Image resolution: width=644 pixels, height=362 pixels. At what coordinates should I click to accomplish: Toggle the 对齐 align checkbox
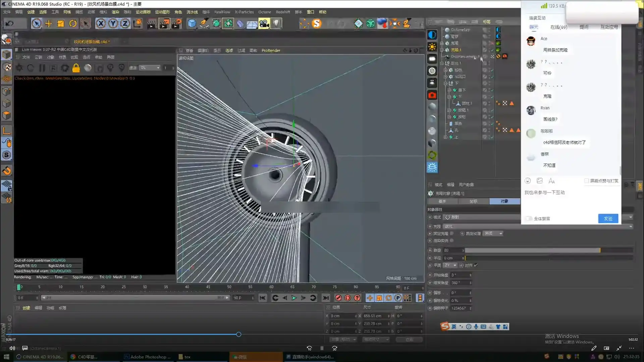[476, 265]
